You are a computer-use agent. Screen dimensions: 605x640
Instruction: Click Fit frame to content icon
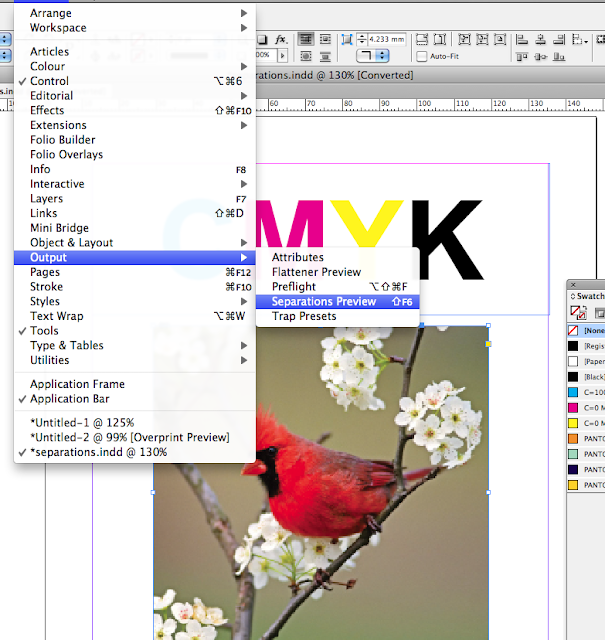[482, 40]
